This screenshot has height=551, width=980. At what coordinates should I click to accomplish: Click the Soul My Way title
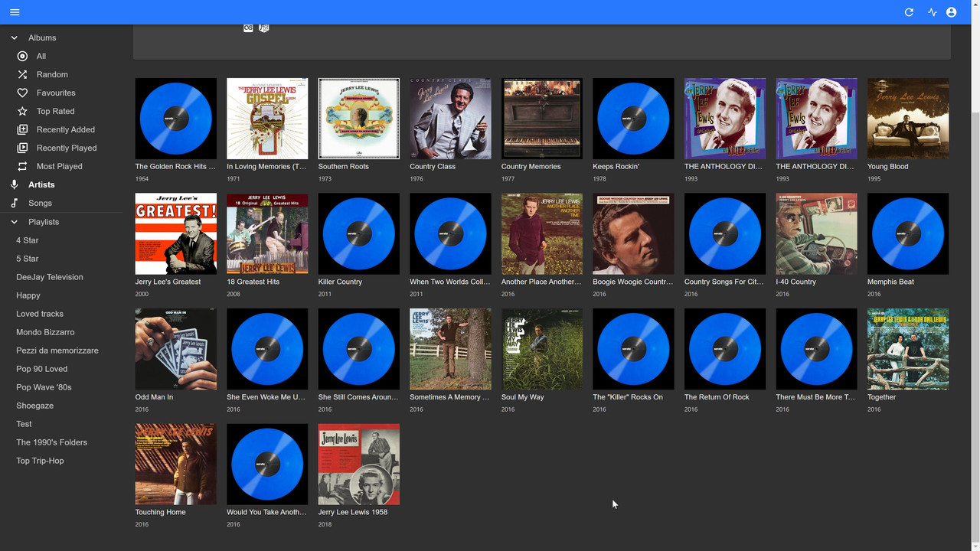tap(523, 397)
